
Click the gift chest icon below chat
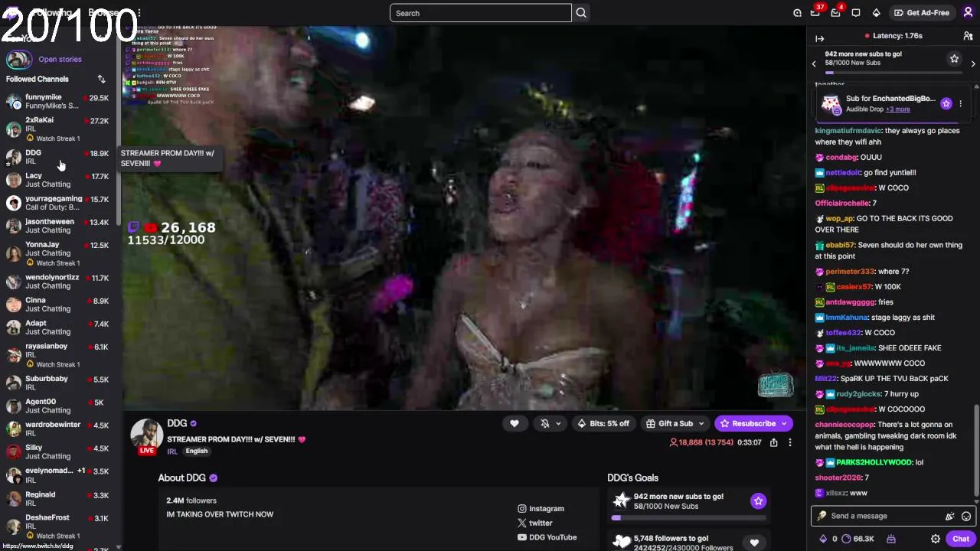[891, 539]
